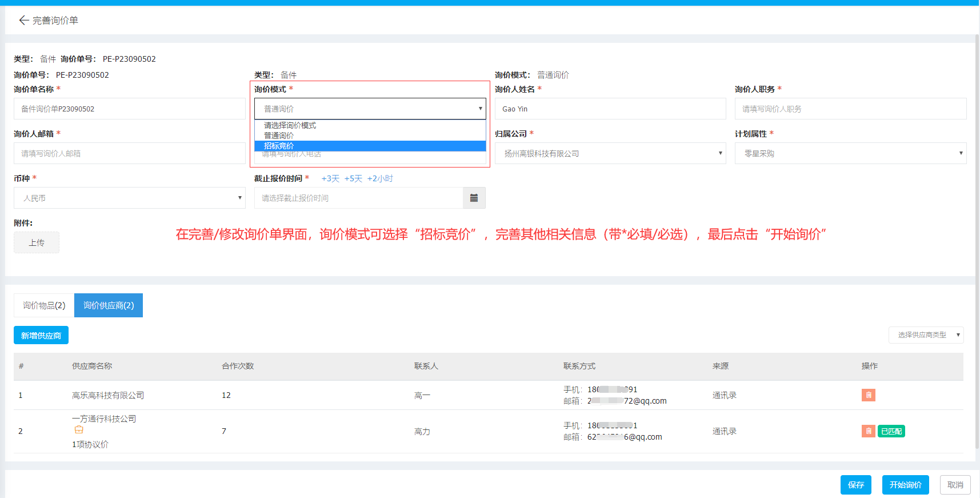The width and height of the screenshot is (980, 498).
Task: Choose 普通询价 in the open dropdown list
Action: 370,136
